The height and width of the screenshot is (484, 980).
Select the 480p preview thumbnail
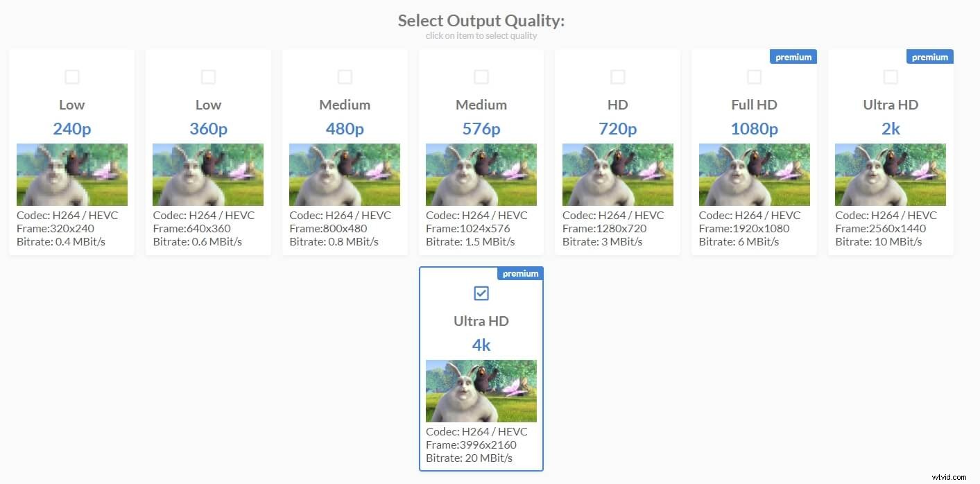point(345,174)
